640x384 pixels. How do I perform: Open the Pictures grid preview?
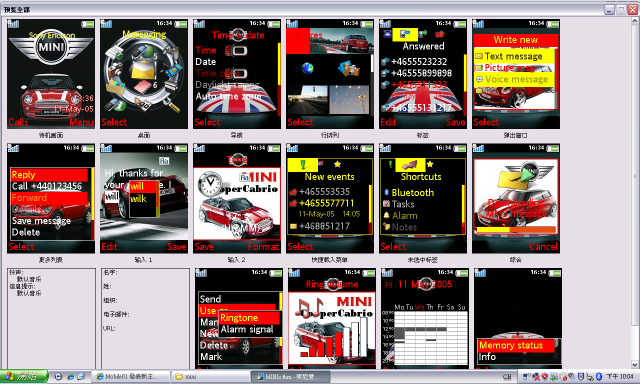point(330,74)
